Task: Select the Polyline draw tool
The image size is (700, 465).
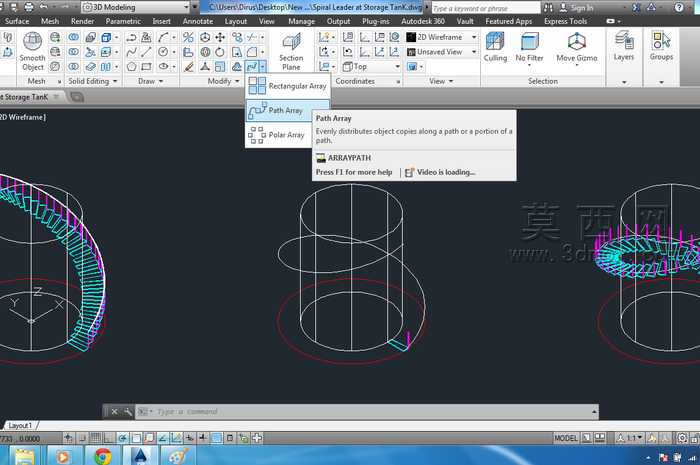Action: pos(131,37)
